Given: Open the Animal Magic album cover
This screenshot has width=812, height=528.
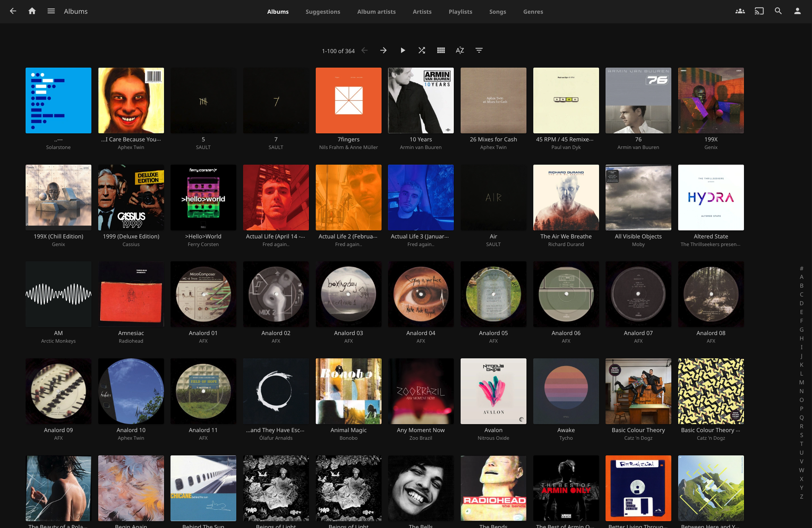Looking at the screenshot, I should 349,391.
